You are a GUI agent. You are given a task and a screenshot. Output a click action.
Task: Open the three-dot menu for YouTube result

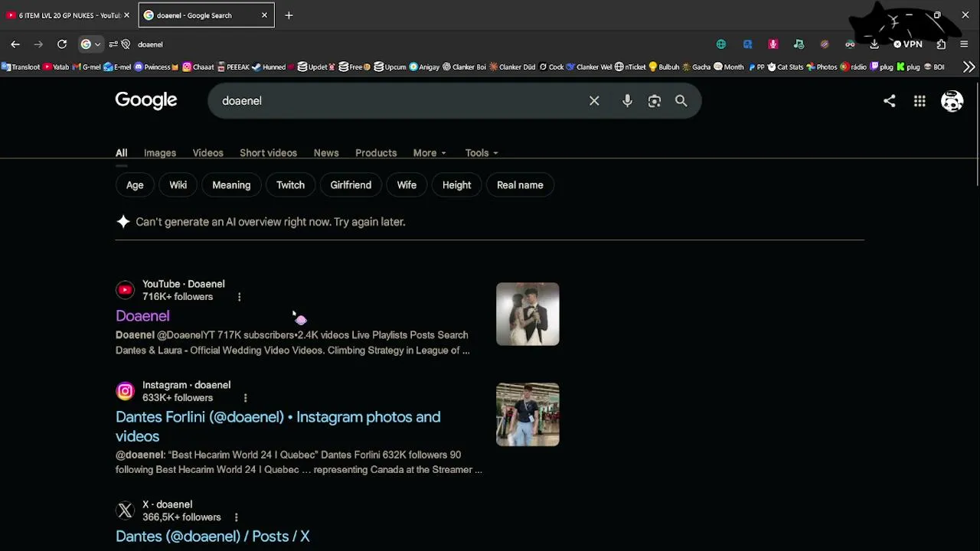point(239,297)
